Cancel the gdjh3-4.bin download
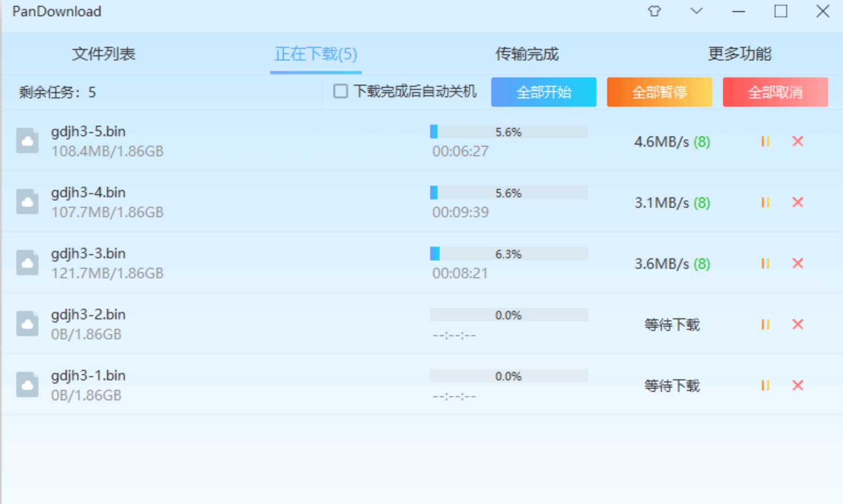This screenshot has width=843, height=504. coord(798,202)
